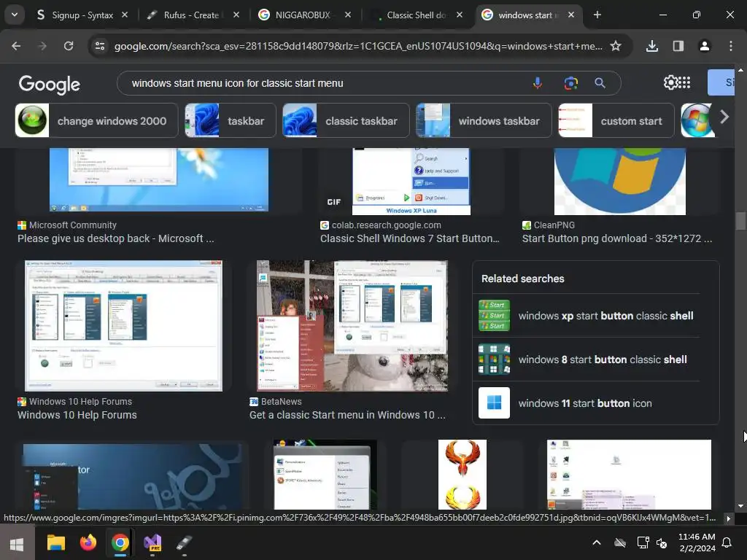Open white desktop icons image result
The height and width of the screenshot is (560, 747).
click(x=629, y=475)
